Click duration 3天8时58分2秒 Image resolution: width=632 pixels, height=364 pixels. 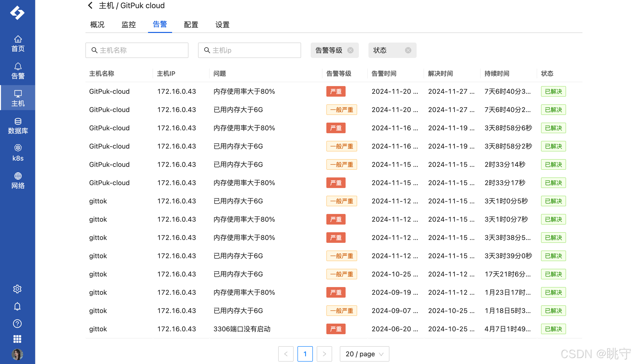coord(508,146)
